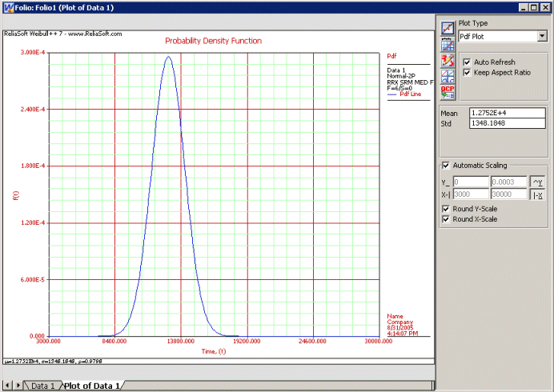The height and width of the screenshot is (392, 554).
Task: Open the QCP calculation pad icon
Action: coord(448,92)
